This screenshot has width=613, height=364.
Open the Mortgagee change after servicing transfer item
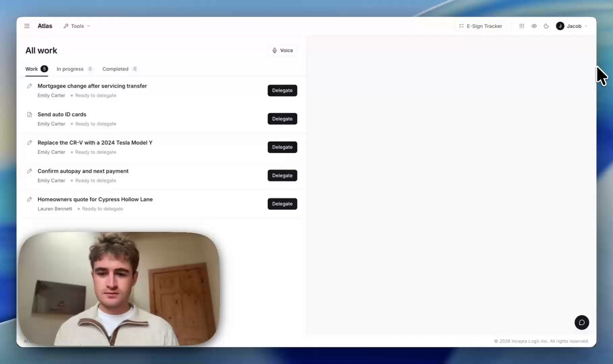pos(92,86)
